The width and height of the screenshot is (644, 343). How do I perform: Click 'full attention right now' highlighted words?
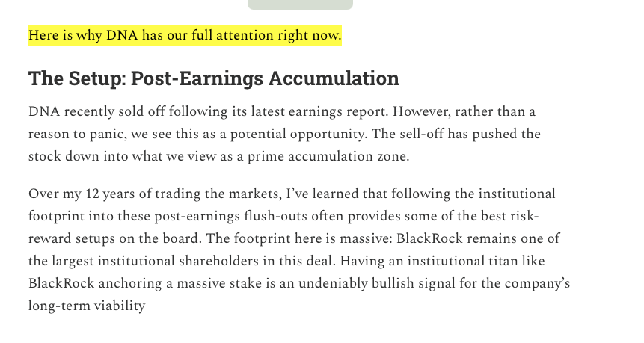click(x=266, y=35)
